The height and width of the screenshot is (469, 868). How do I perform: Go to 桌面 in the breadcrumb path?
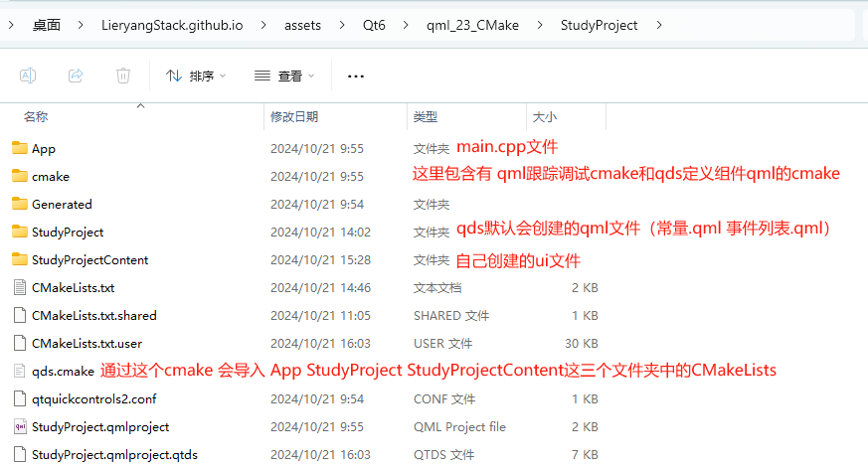47,25
